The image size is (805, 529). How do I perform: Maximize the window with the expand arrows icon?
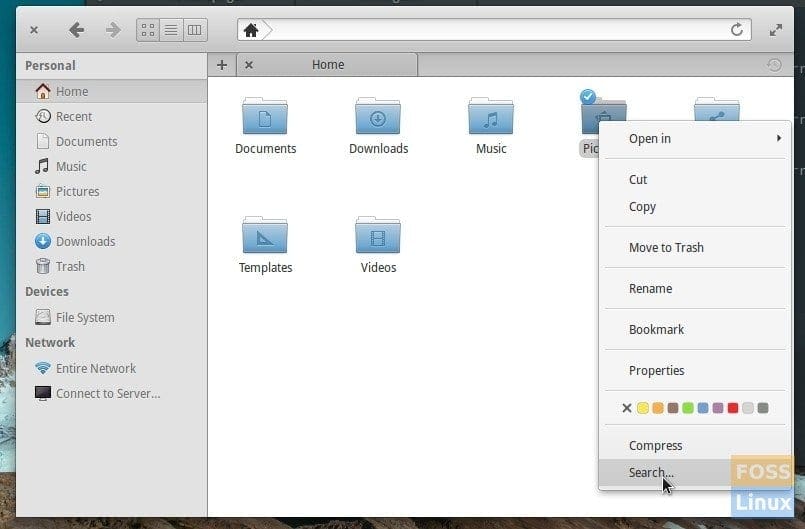pos(776,30)
